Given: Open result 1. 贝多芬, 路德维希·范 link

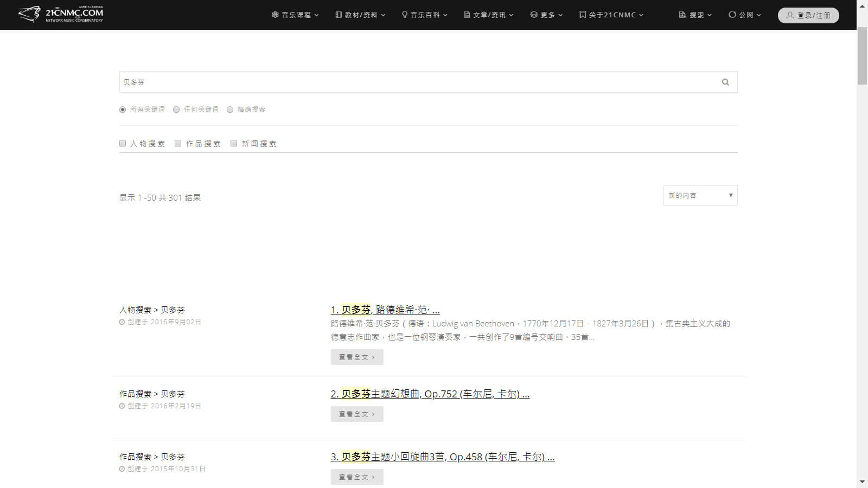Looking at the screenshot, I should click(385, 310).
